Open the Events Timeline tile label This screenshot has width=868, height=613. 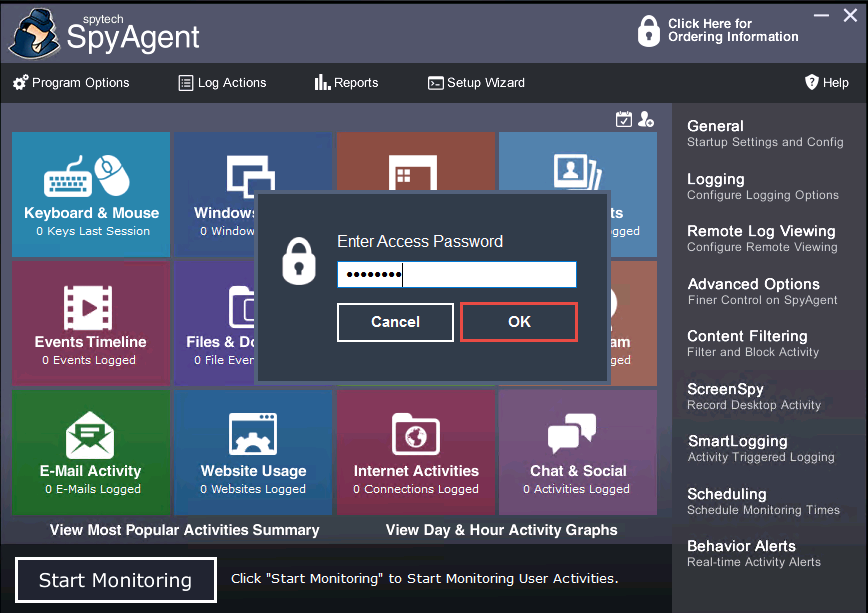90,342
